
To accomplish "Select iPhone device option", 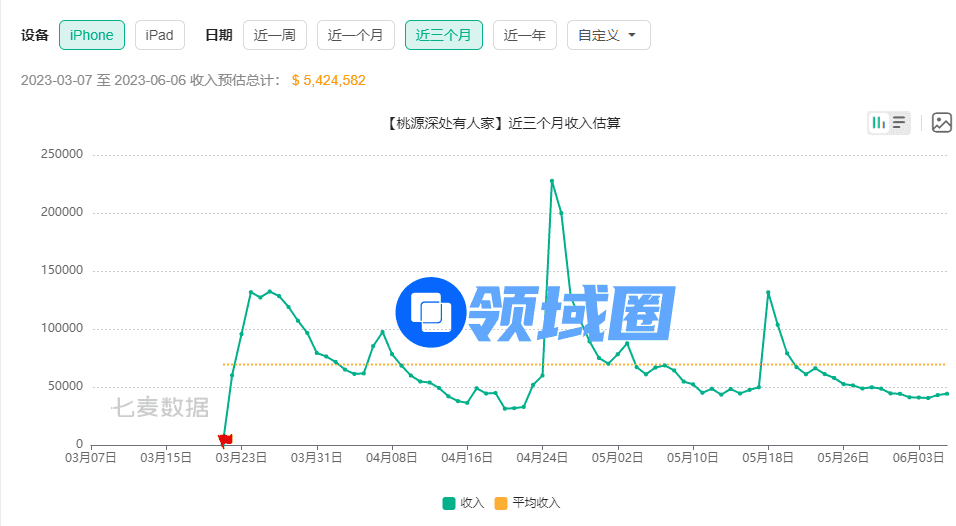I will tap(92, 35).
